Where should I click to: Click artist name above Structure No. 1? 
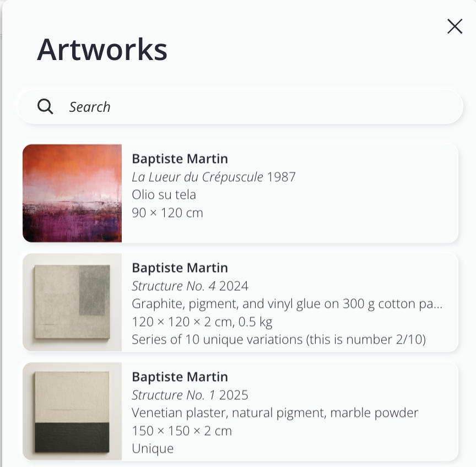tap(180, 377)
